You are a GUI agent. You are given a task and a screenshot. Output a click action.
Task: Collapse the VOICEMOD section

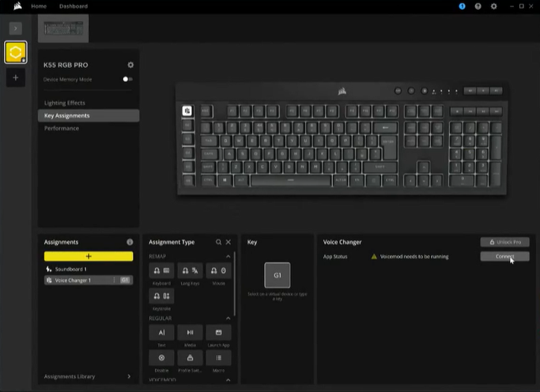(x=228, y=380)
